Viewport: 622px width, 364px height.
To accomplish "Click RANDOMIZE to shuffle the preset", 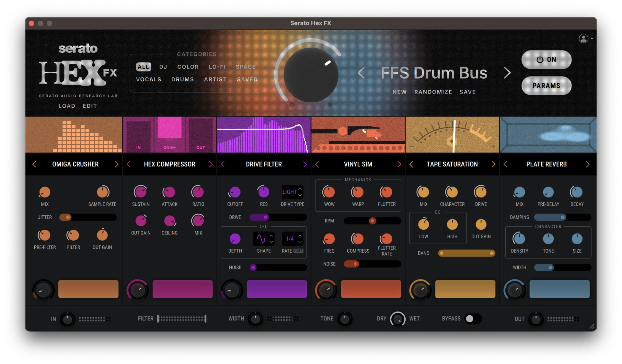I will pos(433,92).
